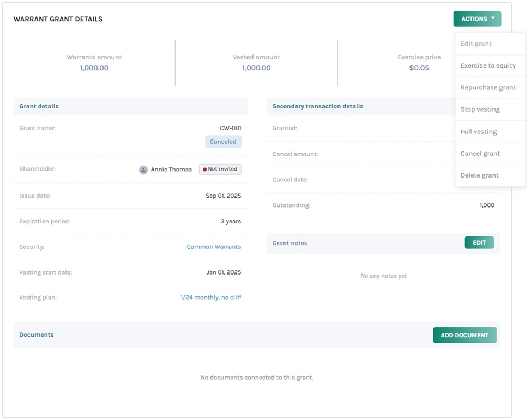The width and height of the screenshot is (531, 420).
Task: Select Cancel grant option
Action: pos(480,154)
